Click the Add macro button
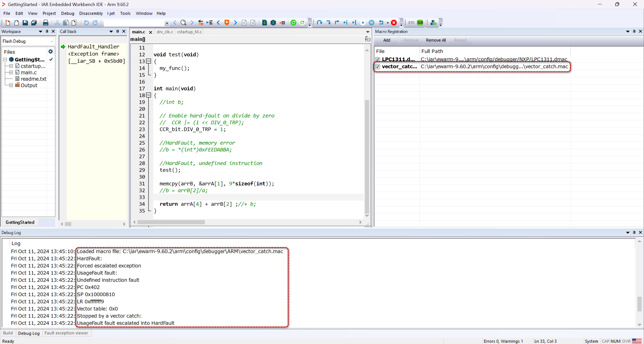 coord(387,40)
